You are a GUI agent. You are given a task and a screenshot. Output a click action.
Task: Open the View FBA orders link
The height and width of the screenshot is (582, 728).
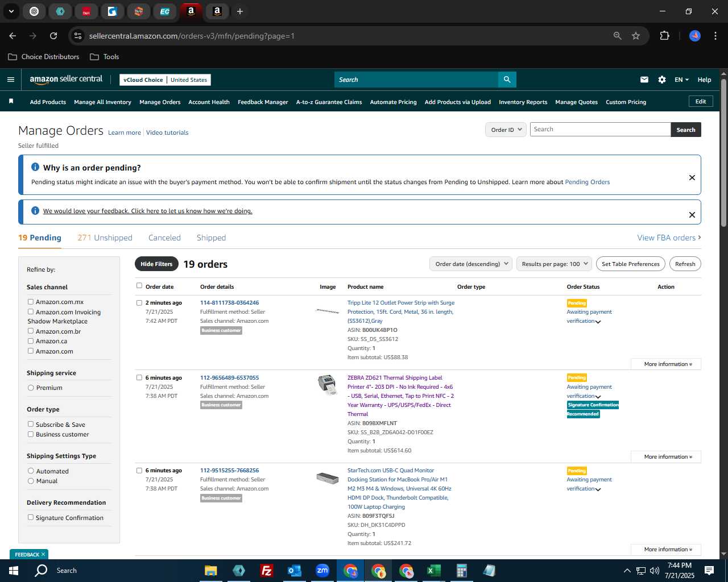pos(669,238)
